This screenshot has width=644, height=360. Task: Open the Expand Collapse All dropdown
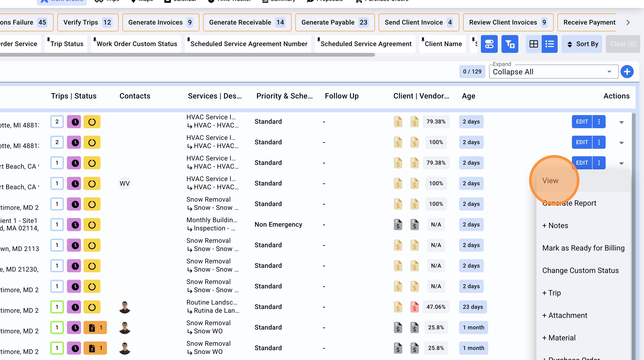(x=553, y=72)
